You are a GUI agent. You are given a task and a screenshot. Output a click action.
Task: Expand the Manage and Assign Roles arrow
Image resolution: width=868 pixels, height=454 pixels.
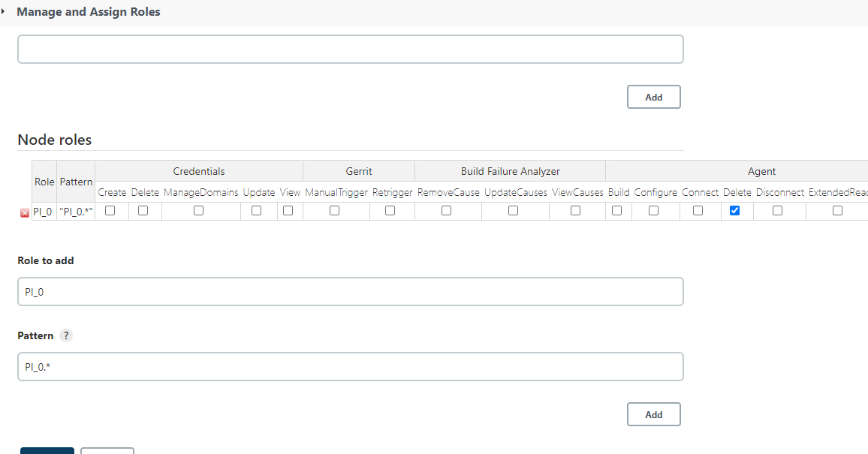[4, 12]
